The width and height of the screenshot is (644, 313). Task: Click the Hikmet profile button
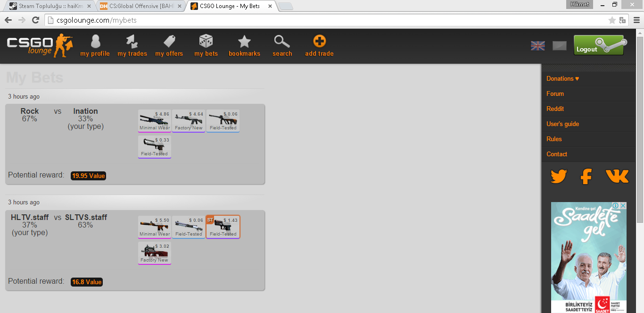[x=579, y=4]
